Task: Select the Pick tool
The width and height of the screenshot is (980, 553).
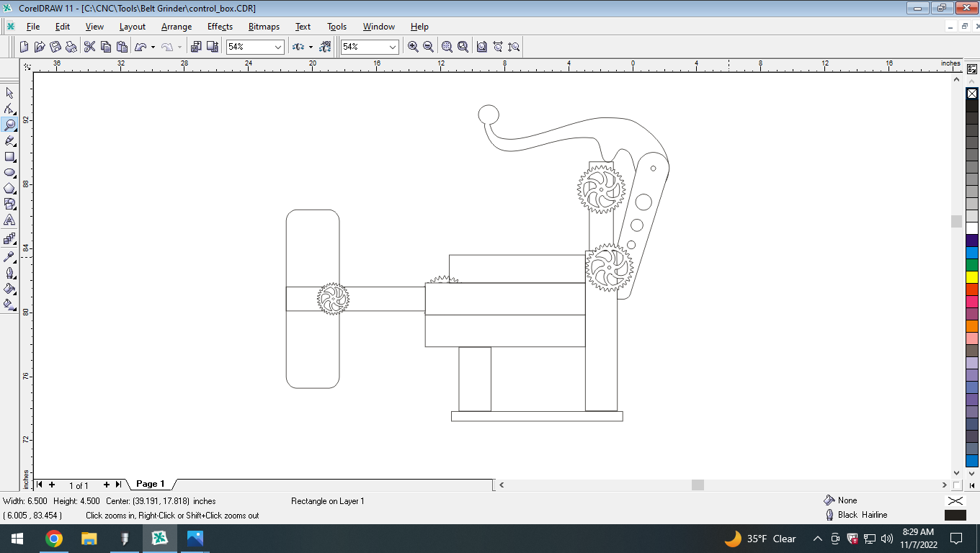Action: [x=9, y=94]
